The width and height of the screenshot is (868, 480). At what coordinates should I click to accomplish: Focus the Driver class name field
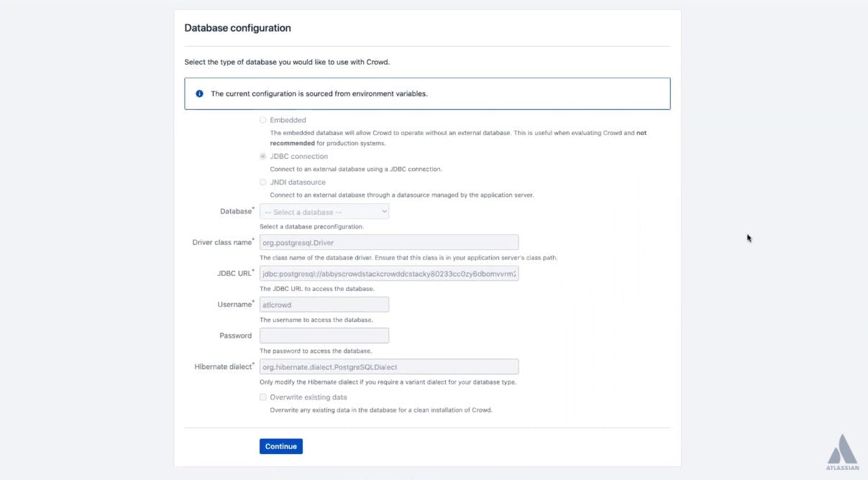click(x=389, y=243)
